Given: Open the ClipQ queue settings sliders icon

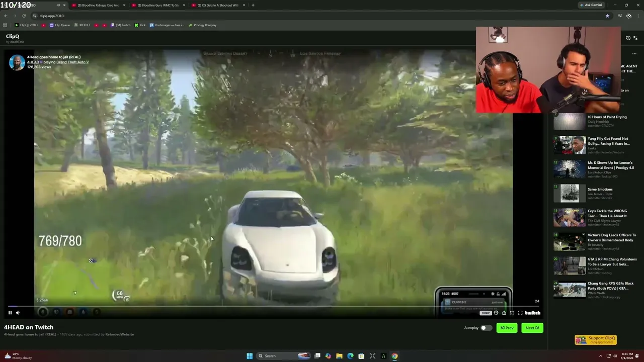Looking at the screenshot, I should (x=635, y=38).
